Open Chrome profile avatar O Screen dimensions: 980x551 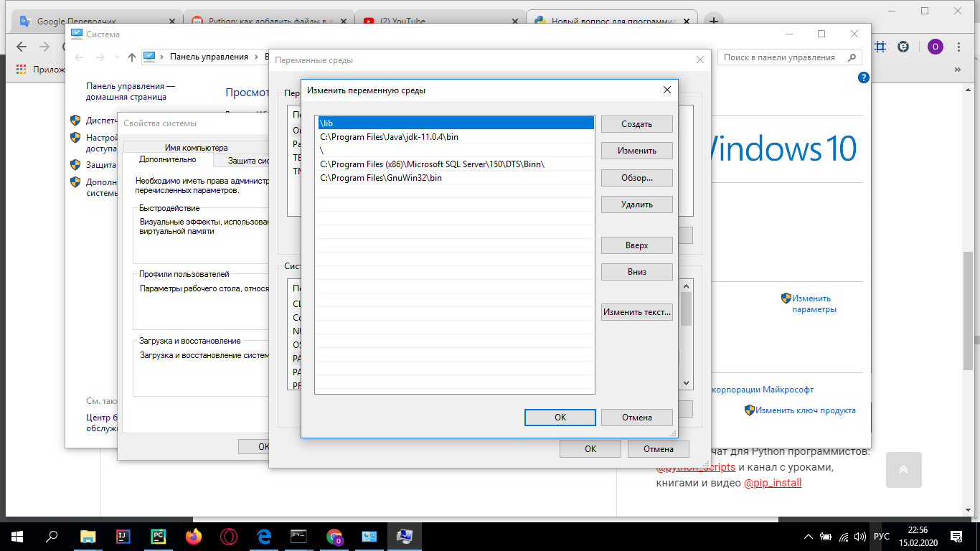(x=935, y=47)
